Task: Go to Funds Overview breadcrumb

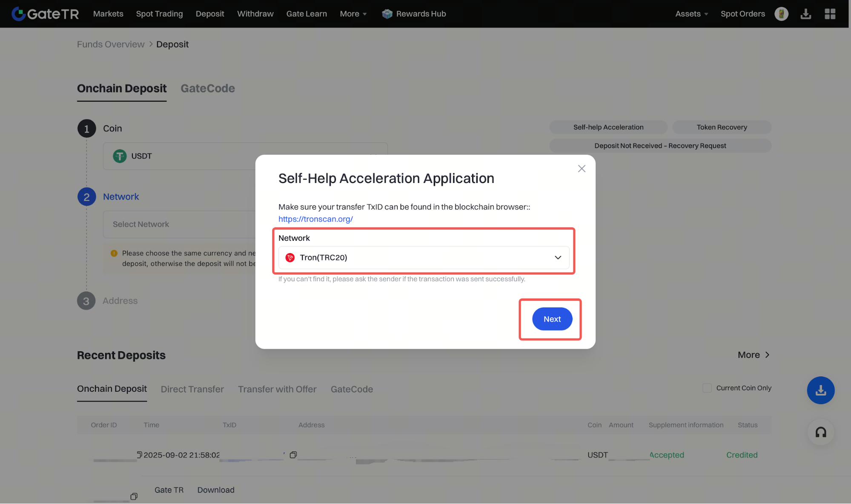Action: (111, 44)
